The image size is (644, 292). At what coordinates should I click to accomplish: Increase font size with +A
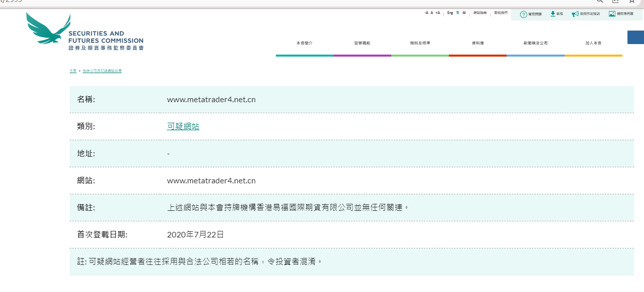point(438,13)
